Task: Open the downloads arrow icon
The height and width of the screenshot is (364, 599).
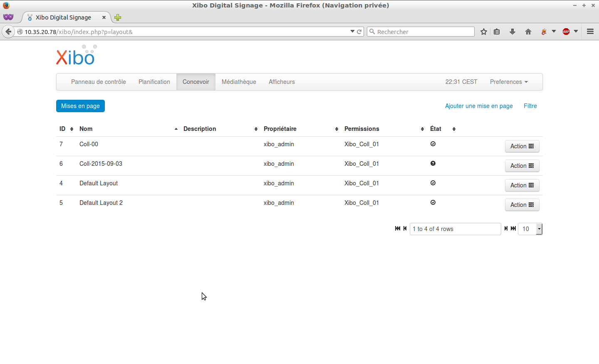Action: [512, 32]
